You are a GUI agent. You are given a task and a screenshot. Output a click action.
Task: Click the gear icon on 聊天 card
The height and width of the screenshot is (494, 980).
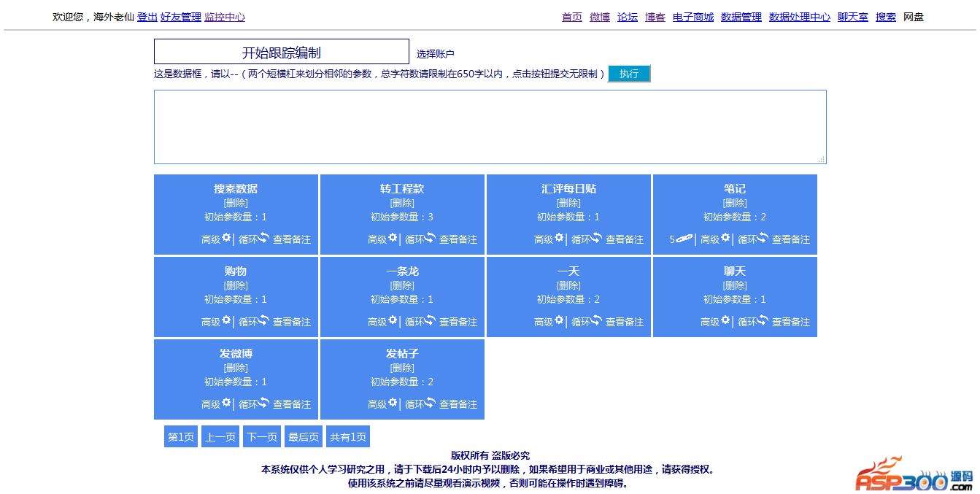coord(725,320)
